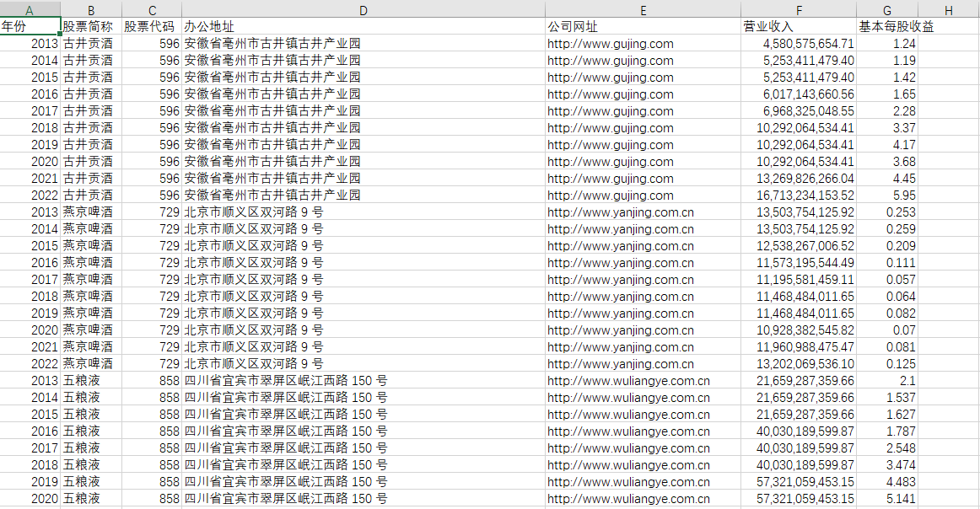
Task: Click the 五粮液 name cell in 2018 row
Action: pos(91,465)
